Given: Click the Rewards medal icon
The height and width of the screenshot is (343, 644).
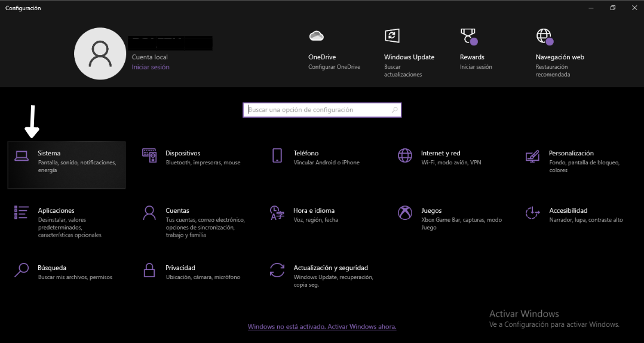Looking at the screenshot, I should click(468, 36).
